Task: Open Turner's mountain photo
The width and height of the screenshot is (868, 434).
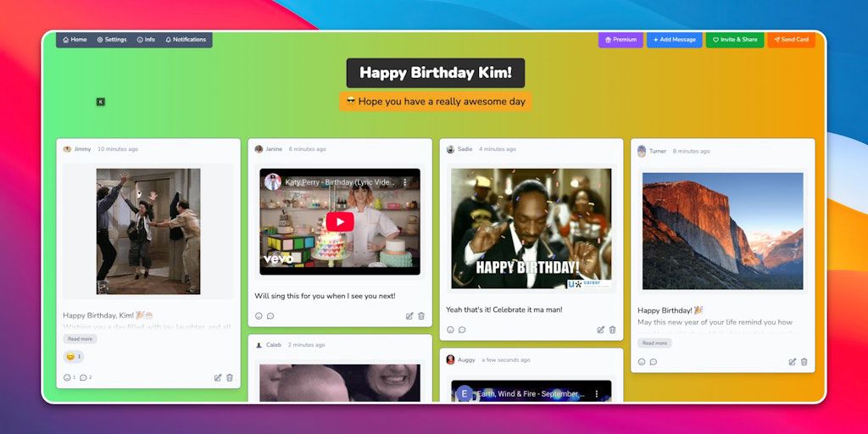Action: (x=722, y=231)
